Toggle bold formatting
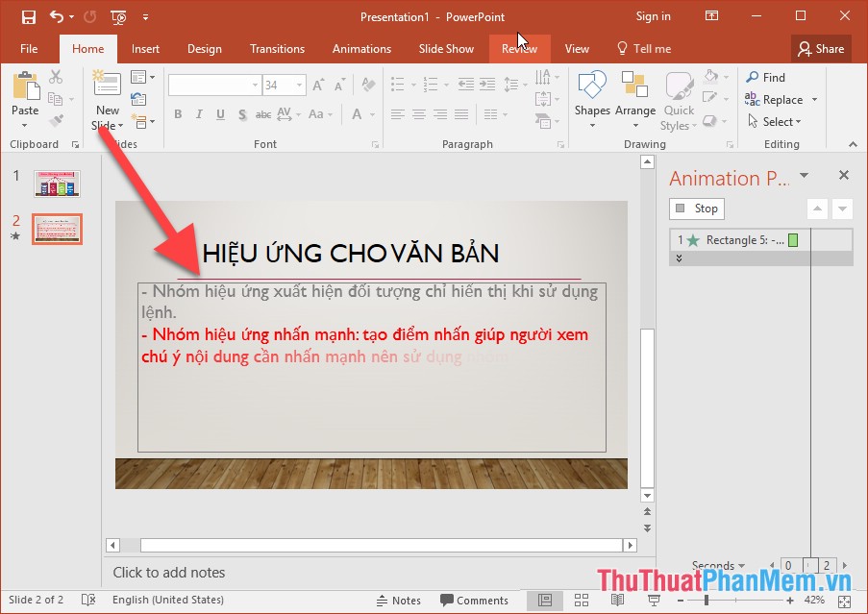Screen dimensions: 868x614 (x=178, y=113)
